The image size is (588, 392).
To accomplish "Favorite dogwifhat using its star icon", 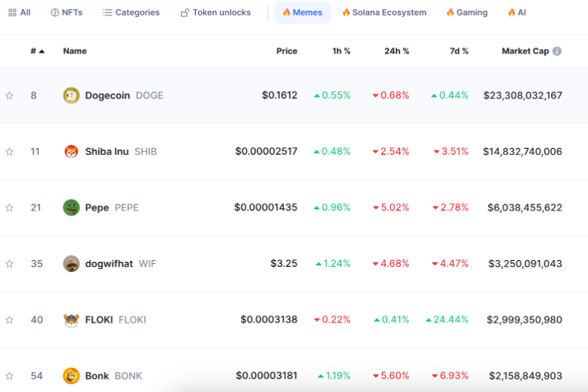I will pos(10,264).
